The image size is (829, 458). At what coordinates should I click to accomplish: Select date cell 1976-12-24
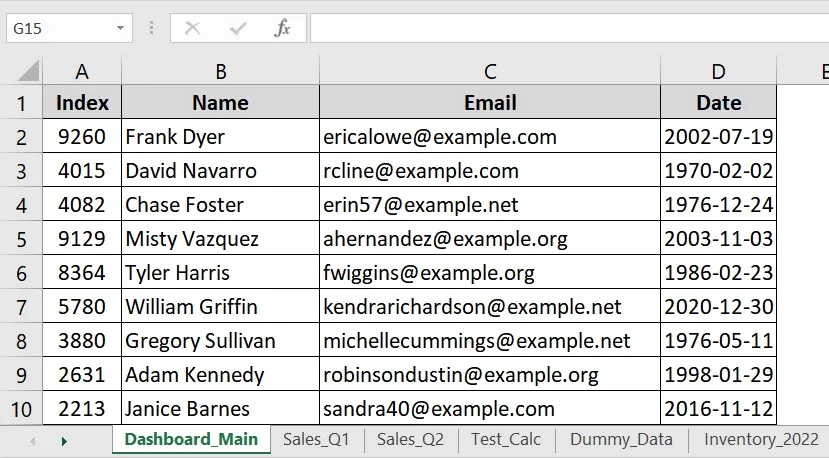tap(719, 205)
